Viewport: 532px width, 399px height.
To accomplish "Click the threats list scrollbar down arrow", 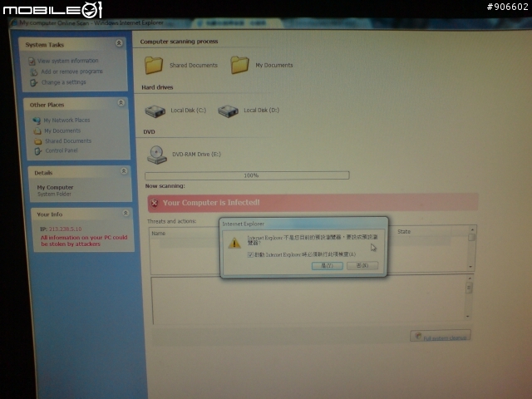I will click(x=470, y=267).
